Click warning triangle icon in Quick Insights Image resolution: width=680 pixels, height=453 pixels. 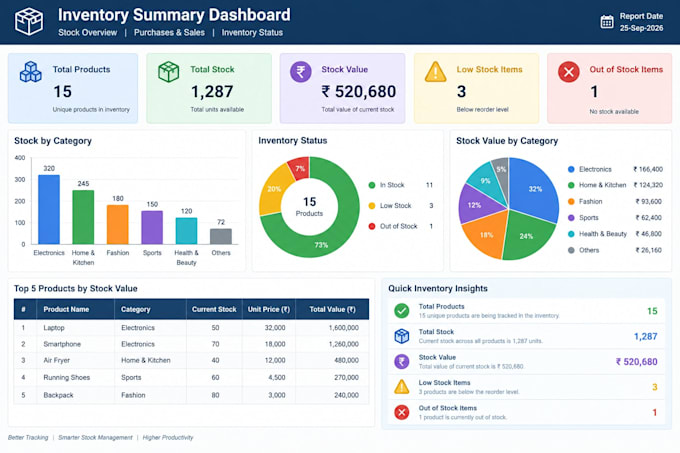coord(402,387)
